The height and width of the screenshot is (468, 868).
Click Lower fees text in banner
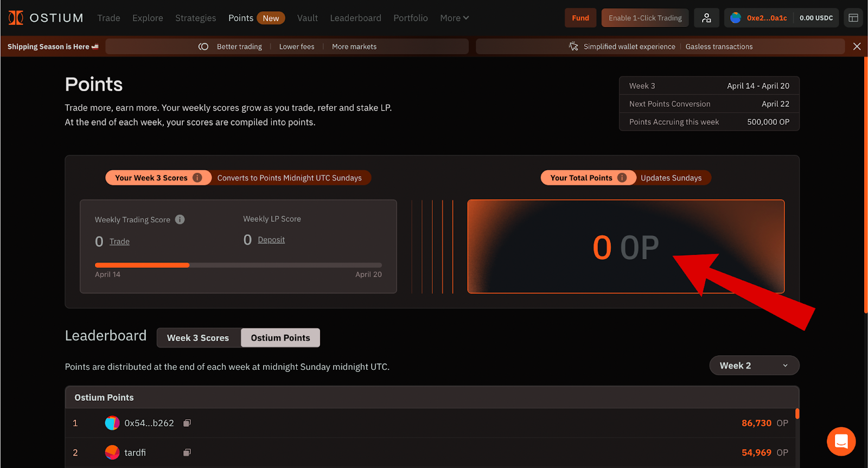click(x=297, y=47)
